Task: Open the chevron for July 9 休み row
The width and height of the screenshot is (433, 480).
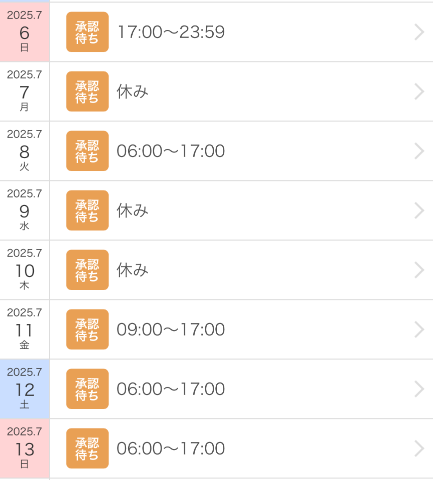Action: click(x=419, y=210)
